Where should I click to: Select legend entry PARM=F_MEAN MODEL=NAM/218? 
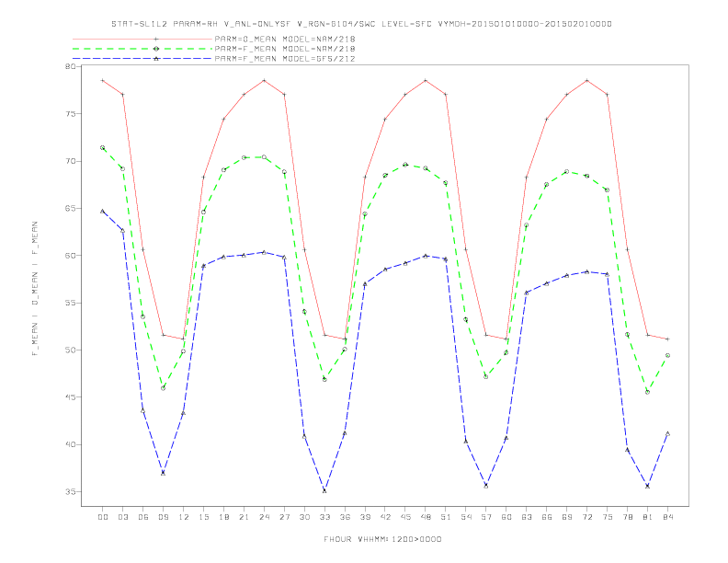tap(285, 49)
